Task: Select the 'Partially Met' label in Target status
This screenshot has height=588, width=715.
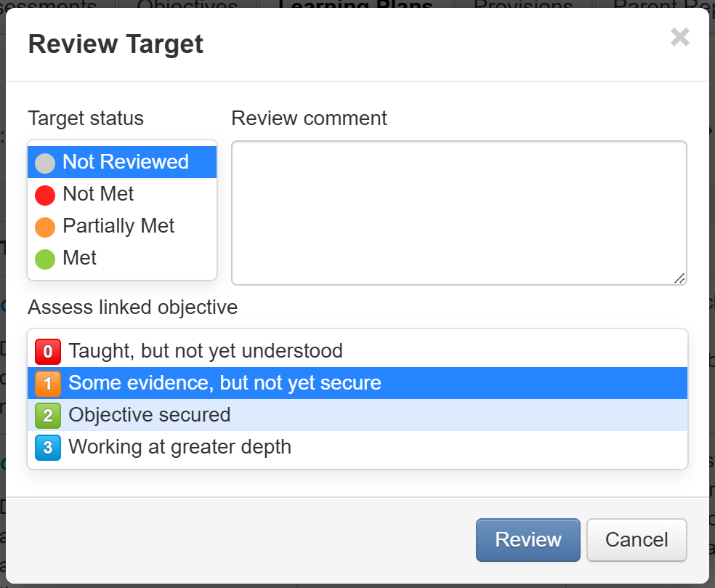Action: [118, 226]
